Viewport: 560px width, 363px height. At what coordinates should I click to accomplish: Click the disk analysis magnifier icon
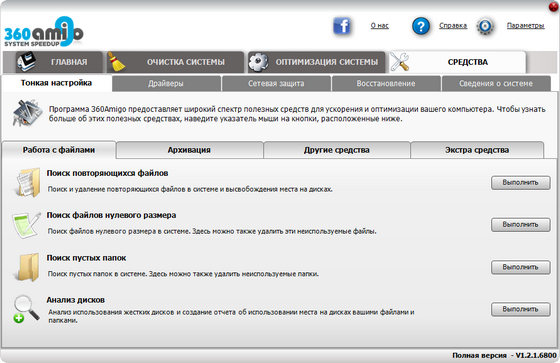pos(26,309)
